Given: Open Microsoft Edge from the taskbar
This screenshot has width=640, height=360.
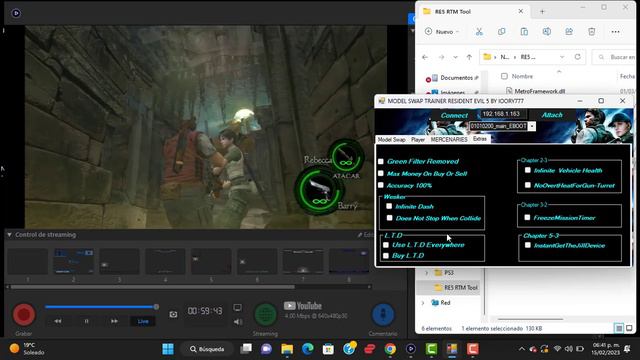Looking at the screenshot, I should click(308, 349).
